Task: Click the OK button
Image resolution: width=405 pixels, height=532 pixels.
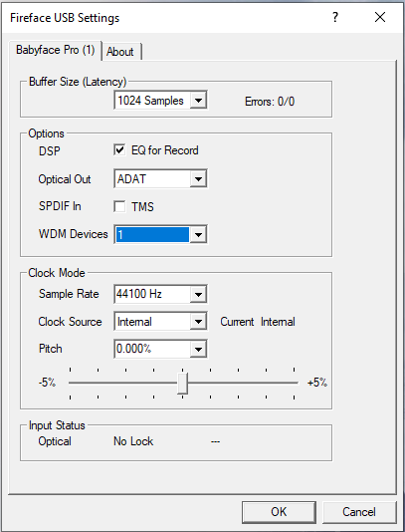Action: pyautogui.click(x=279, y=512)
